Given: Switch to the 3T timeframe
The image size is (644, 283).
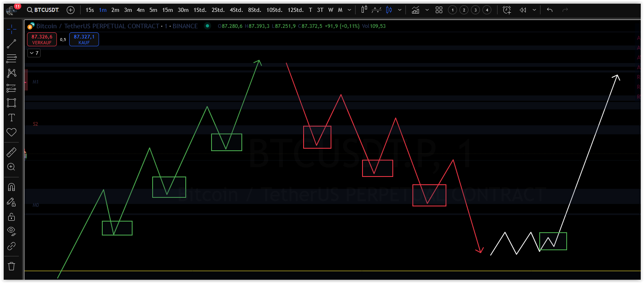Looking at the screenshot, I should pyautogui.click(x=320, y=10).
